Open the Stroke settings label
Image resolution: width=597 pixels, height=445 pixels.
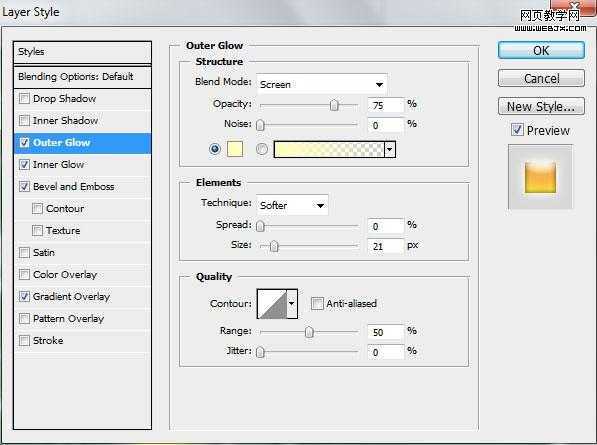[x=48, y=340]
